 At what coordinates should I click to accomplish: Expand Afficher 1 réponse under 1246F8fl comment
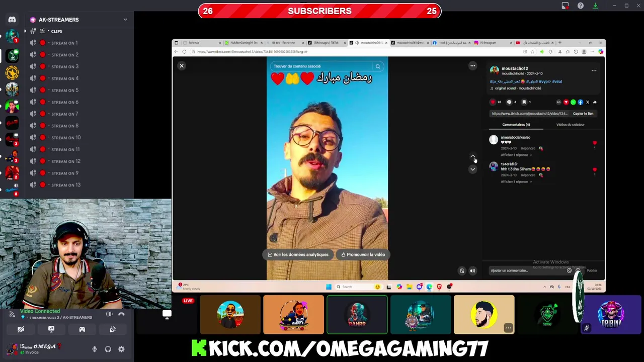[x=516, y=182]
